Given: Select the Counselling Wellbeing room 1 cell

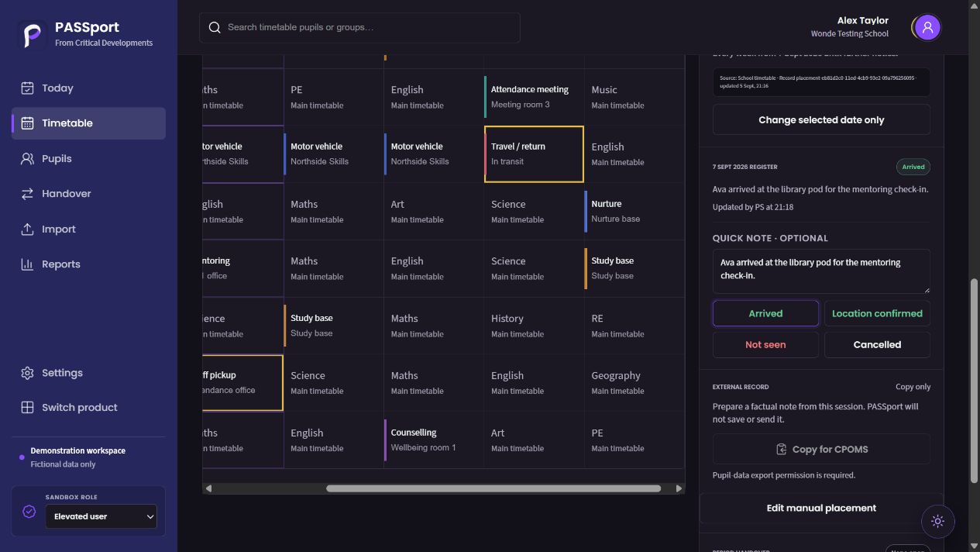Looking at the screenshot, I should (434, 440).
